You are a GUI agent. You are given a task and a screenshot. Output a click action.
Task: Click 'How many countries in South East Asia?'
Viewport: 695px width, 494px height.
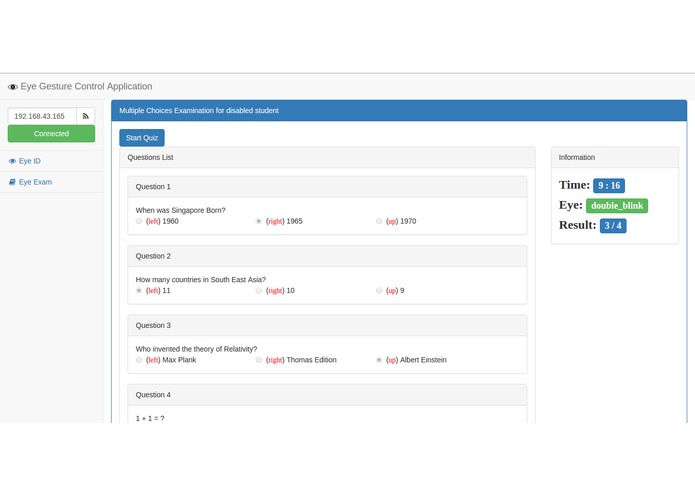point(201,280)
